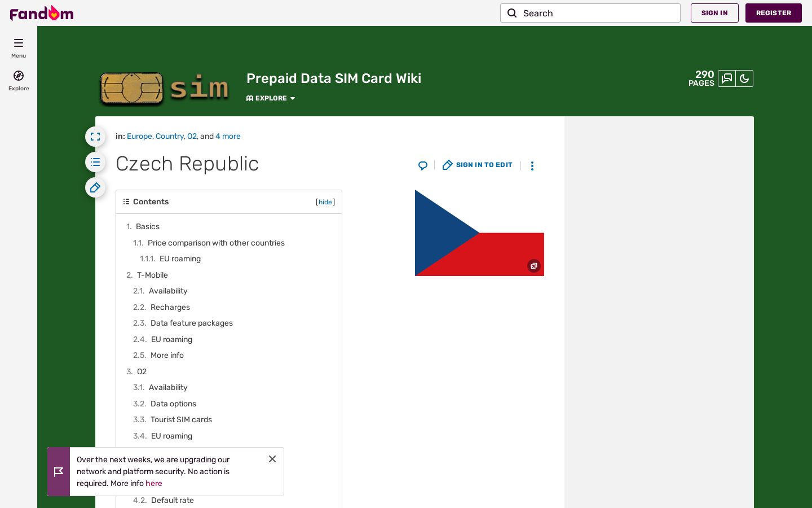Open the Europe category link
812x508 pixels.
(x=139, y=136)
